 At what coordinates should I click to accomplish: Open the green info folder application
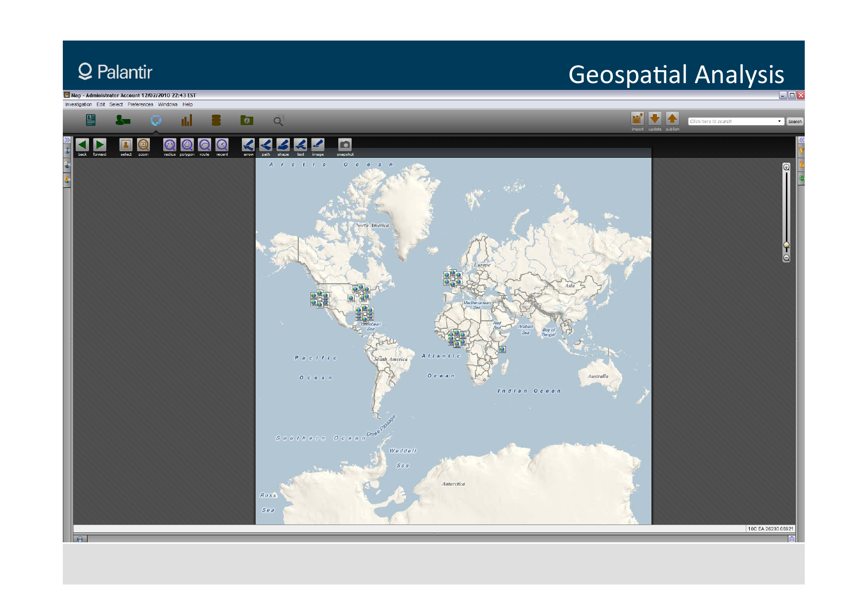pyautogui.click(x=247, y=120)
